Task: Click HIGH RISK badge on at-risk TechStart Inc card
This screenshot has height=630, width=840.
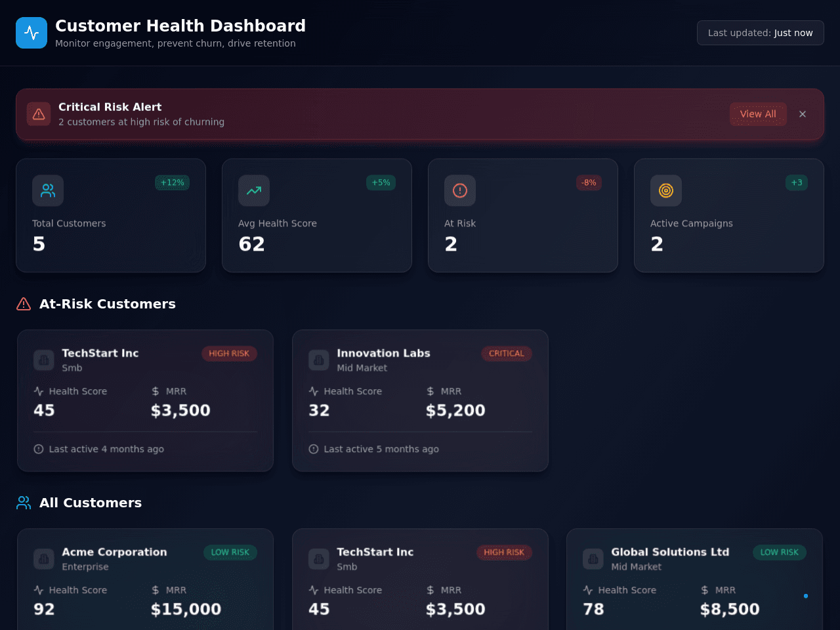Action: click(x=229, y=354)
